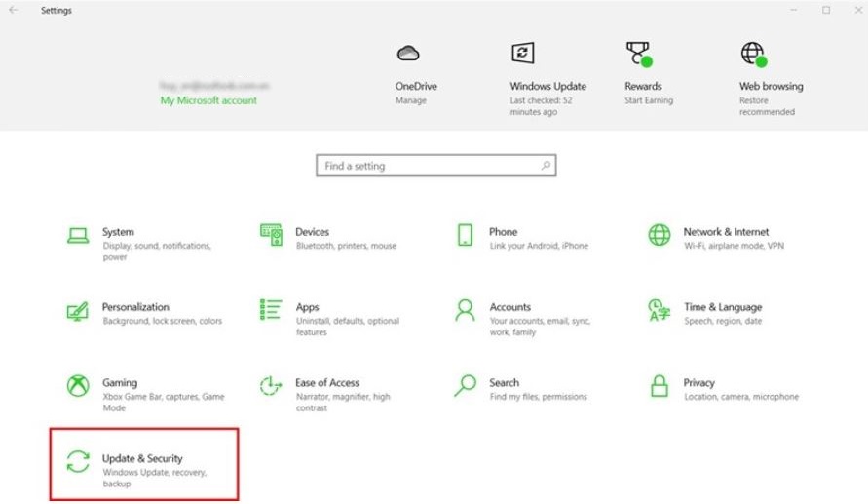Open the Update & Security arrows icon
The image size is (868, 504).
pos(78,461)
